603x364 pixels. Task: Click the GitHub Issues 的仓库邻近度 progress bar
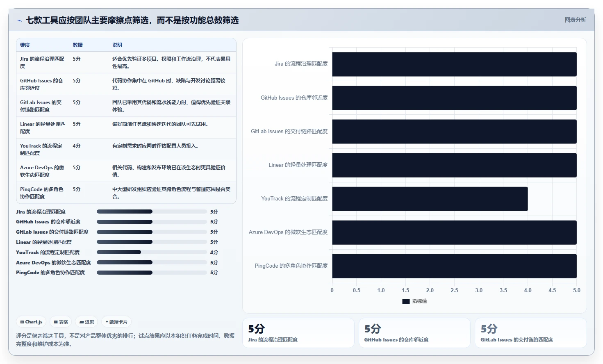(152, 222)
